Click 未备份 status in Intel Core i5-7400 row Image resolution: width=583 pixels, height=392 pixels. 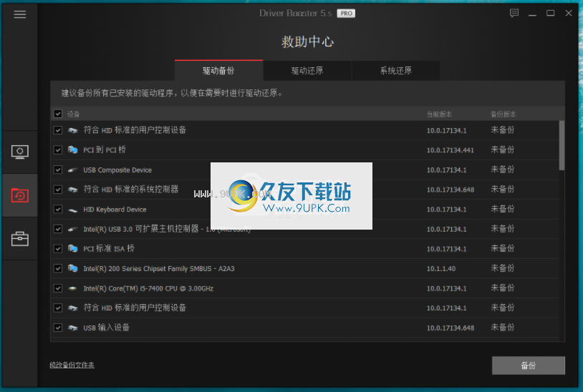pos(503,288)
